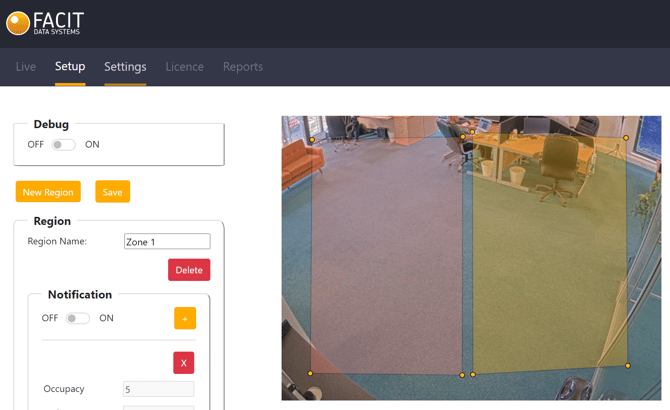Select the Reports tab
This screenshot has width=670, height=410.
click(243, 67)
